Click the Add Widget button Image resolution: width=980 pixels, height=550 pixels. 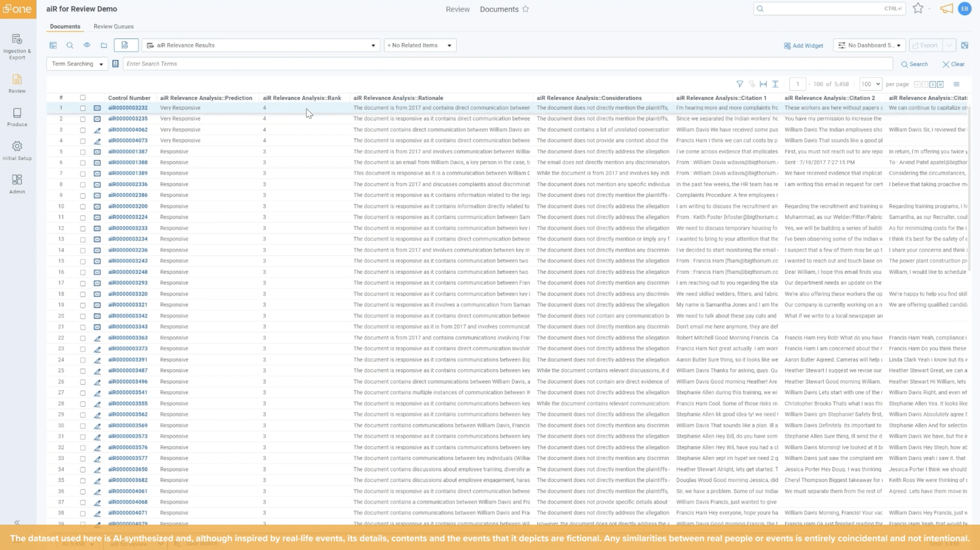coord(803,45)
